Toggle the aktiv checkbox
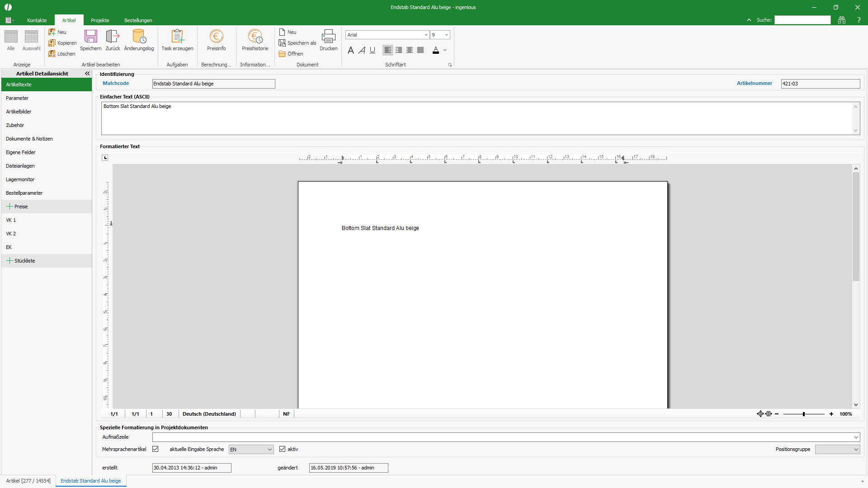 [x=282, y=449]
